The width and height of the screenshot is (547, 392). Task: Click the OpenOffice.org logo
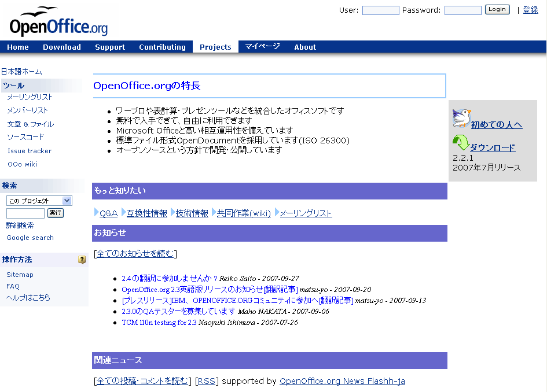point(58,21)
